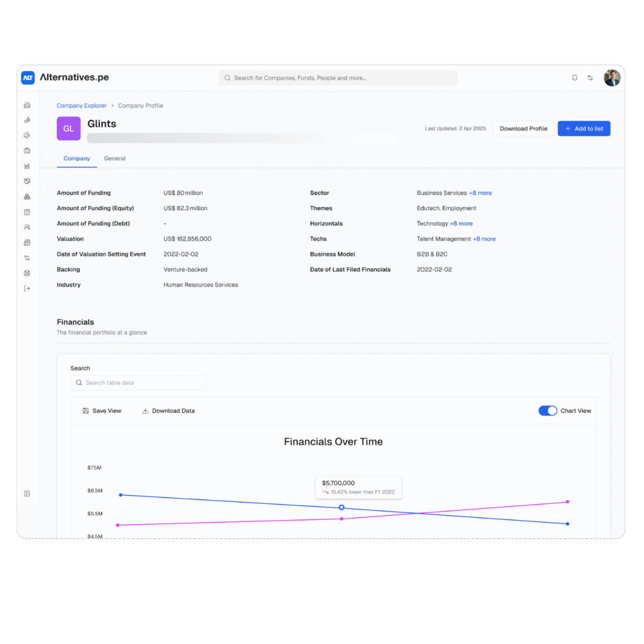Open the life buoy support icon

pyautogui.click(x=27, y=273)
